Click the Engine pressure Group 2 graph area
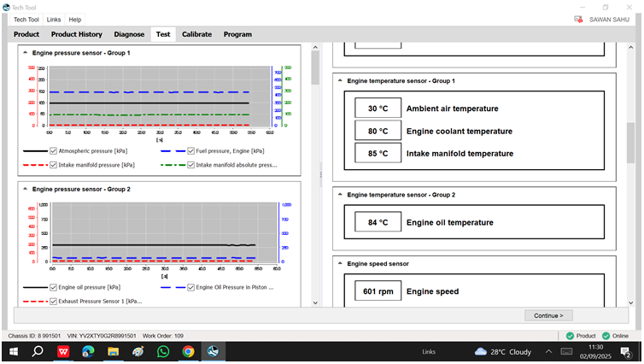The height and width of the screenshot is (364, 644). coord(164,232)
